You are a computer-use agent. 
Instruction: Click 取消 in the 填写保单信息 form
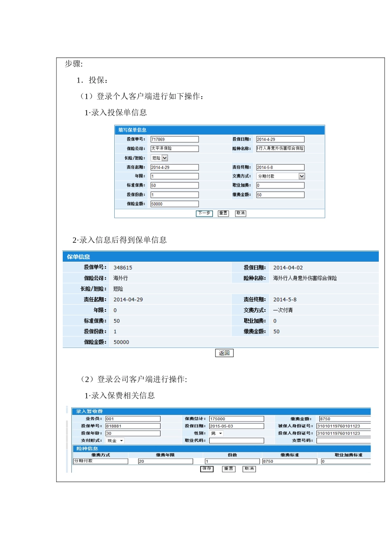click(x=241, y=213)
